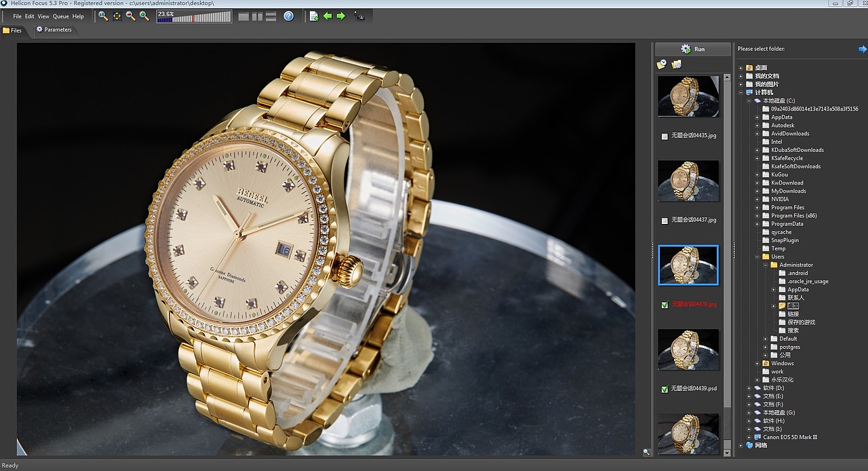The image size is (868, 471).
Task: Switch to the Files tab
Action: [12, 31]
